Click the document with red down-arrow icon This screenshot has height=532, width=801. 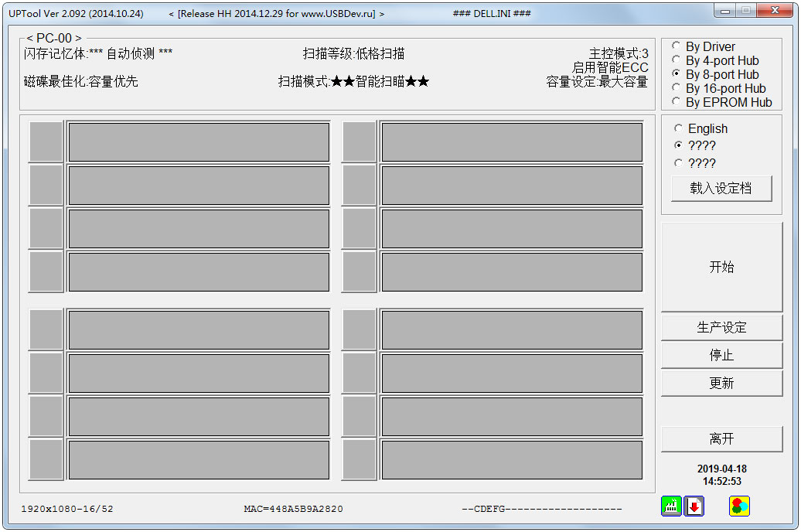[x=694, y=506]
